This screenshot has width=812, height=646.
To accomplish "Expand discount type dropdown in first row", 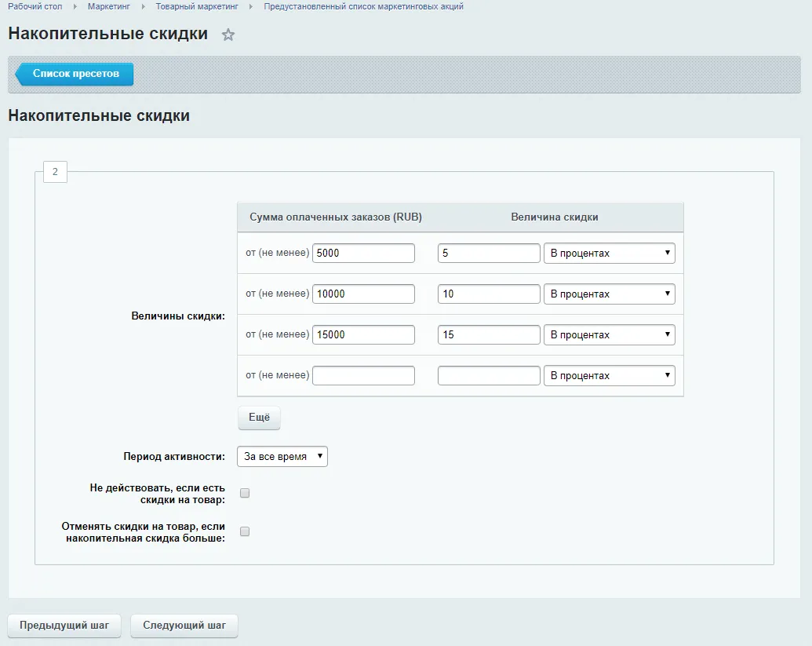I will tap(610, 254).
